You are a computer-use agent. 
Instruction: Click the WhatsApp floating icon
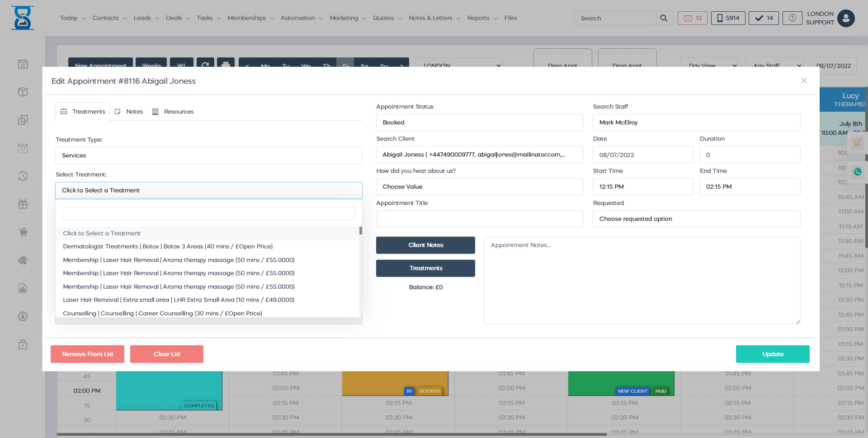857,172
